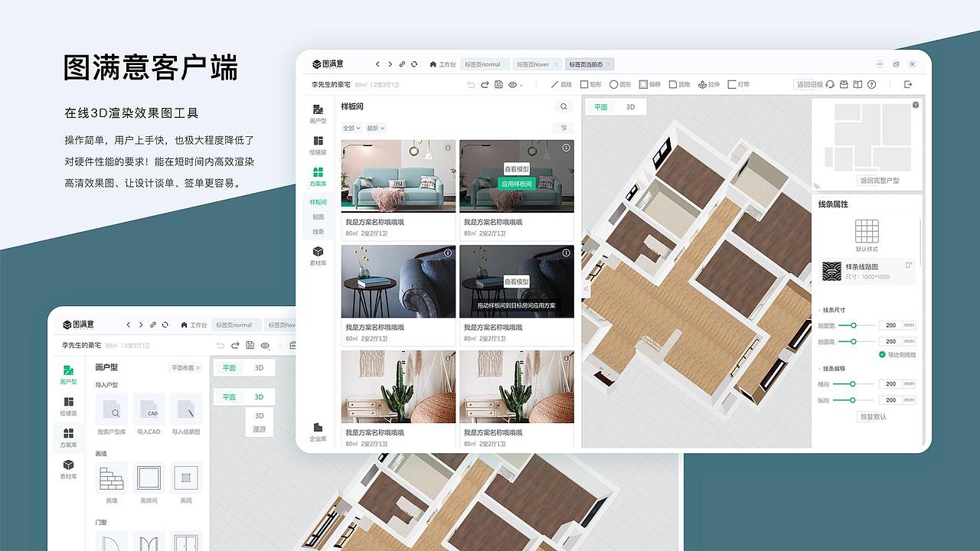The image size is (980, 551).
Task: Click the search magnifier in 样板间 panel
Action: coord(563,106)
